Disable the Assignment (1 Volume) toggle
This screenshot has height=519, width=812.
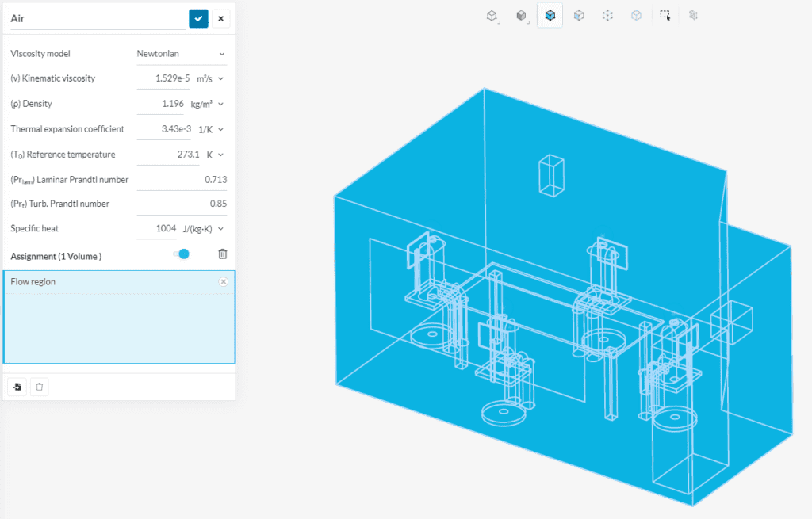click(182, 254)
